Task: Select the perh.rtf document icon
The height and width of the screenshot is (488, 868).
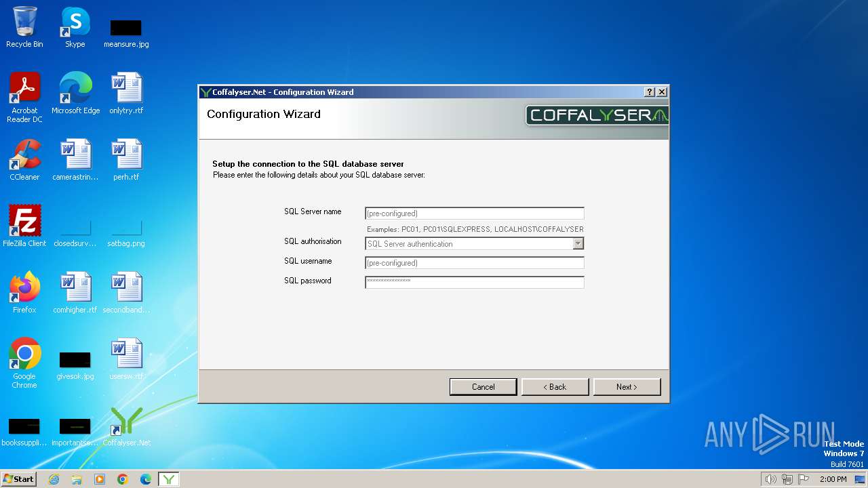Action: pyautogui.click(x=126, y=159)
